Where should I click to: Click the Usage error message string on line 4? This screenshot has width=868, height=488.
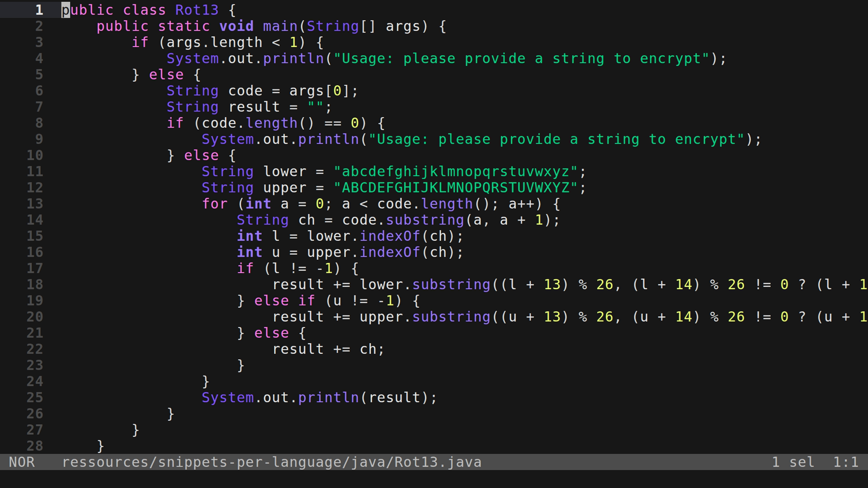522,58
